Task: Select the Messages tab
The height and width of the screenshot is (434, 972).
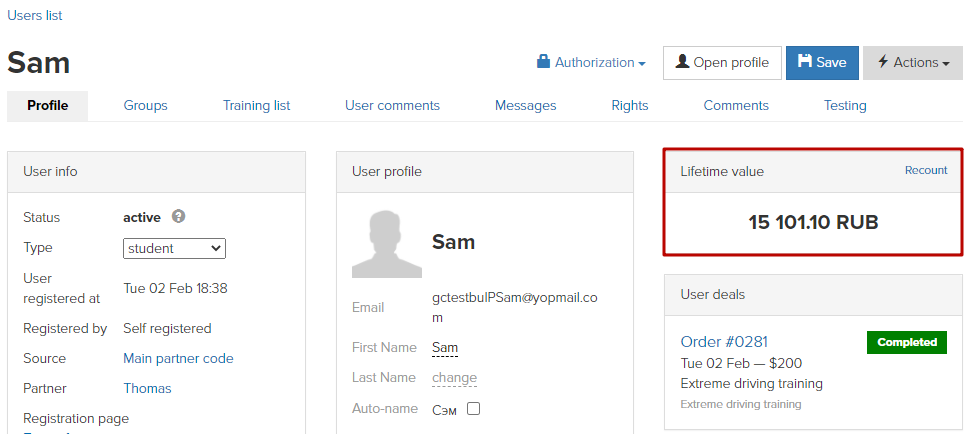Action: [x=526, y=105]
